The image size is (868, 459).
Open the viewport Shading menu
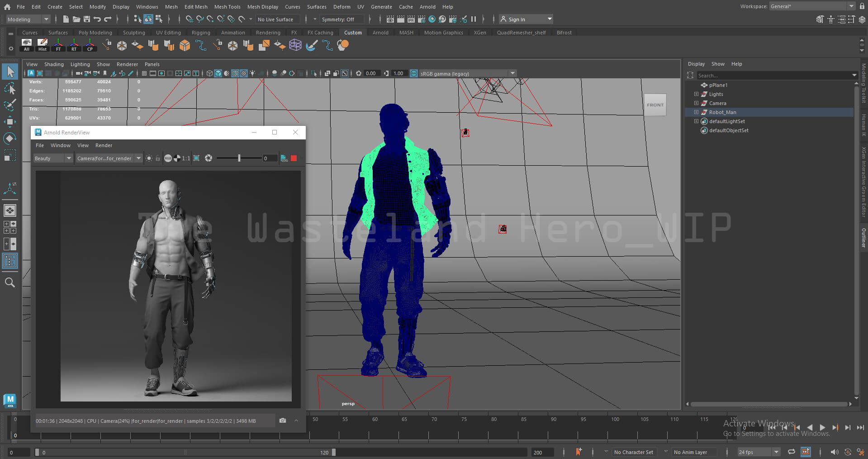pyautogui.click(x=54, y=64)
